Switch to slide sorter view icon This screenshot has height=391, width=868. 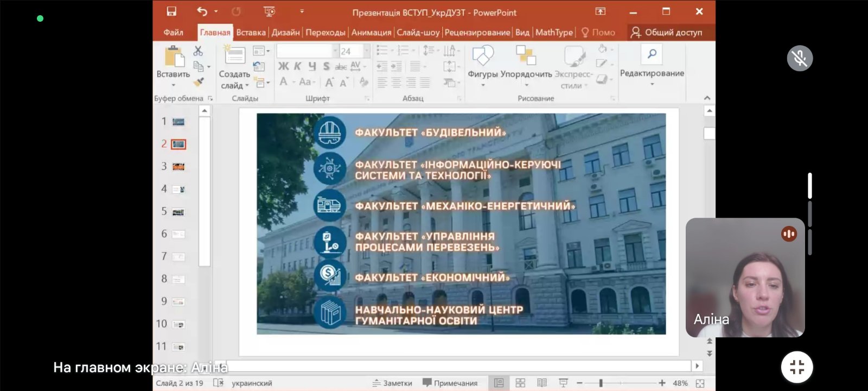click(520, 383)
